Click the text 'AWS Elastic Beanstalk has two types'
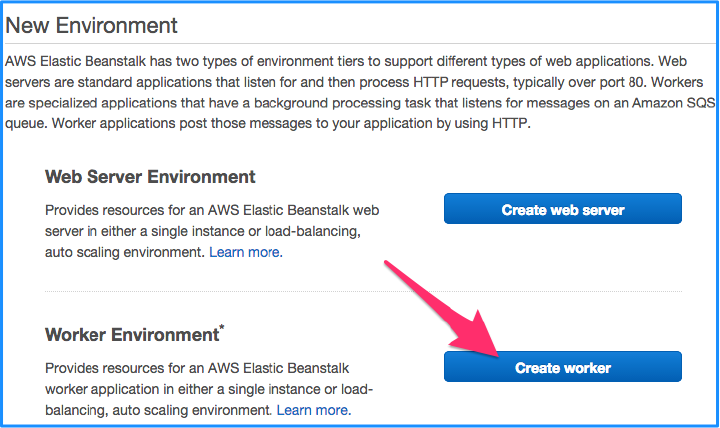720x428 pixels. [x=123, y=61]
